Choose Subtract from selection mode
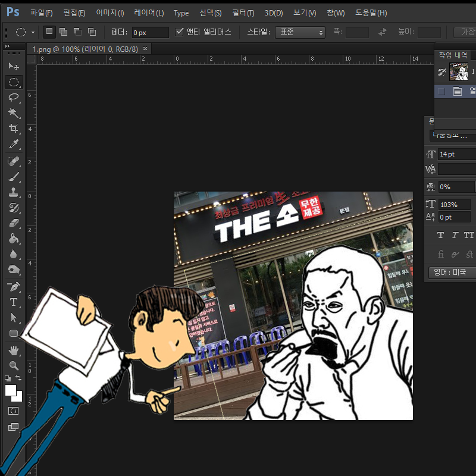Viewport: 476px width, 476px height. click(x=78, y=32)
